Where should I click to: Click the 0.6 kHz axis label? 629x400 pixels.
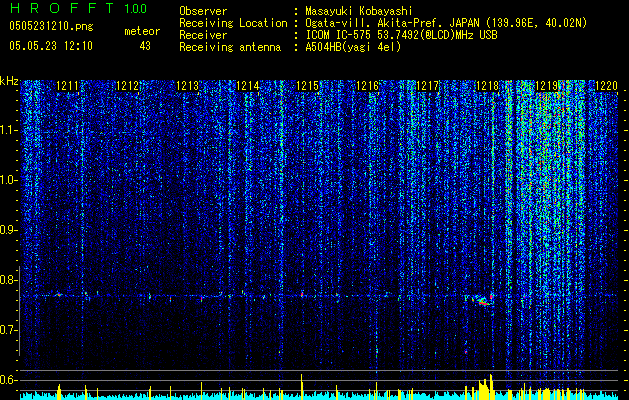click(8, 380)
